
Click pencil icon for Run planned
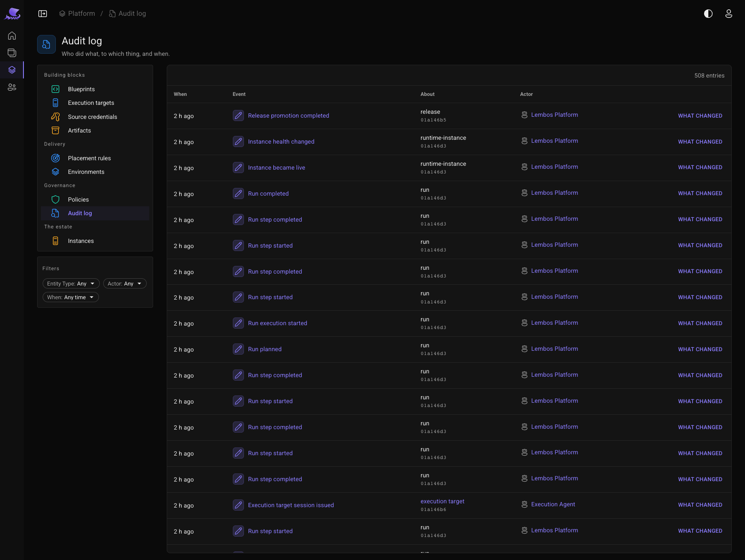point(238,349)
